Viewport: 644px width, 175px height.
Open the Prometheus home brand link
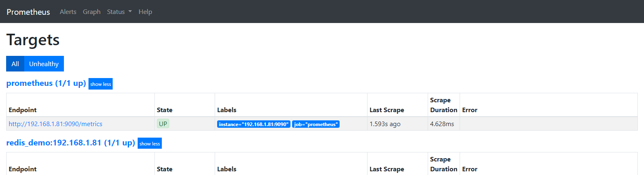[28, 12]
